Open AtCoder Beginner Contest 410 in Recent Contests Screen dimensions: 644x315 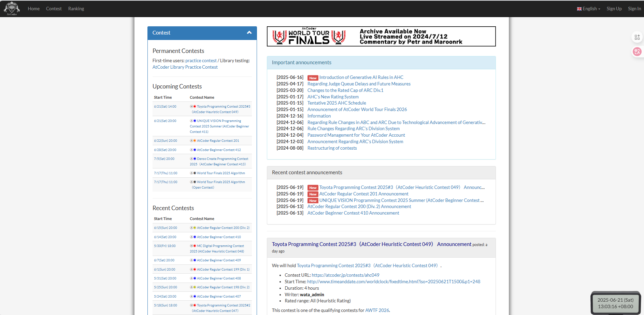coord(219,237)
